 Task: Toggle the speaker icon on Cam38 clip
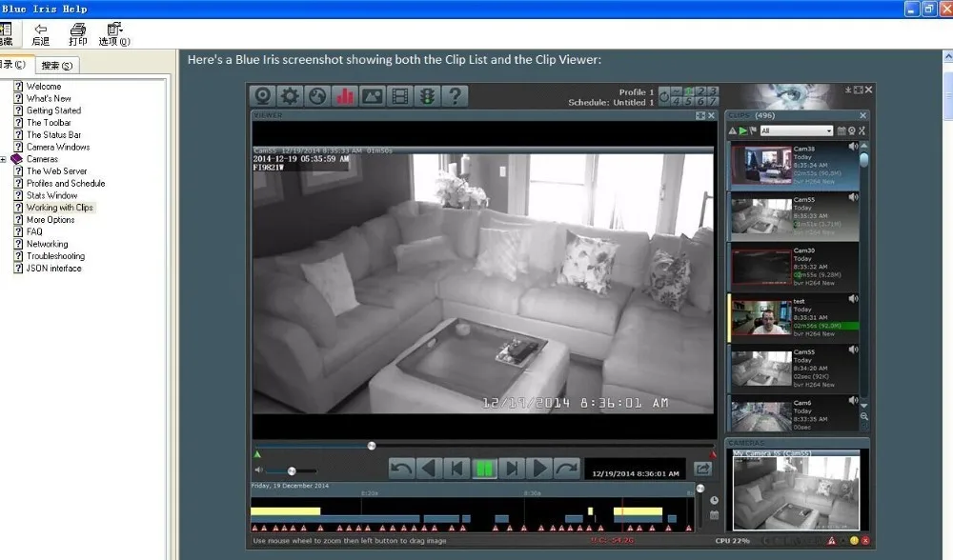(x=853, y=147)
